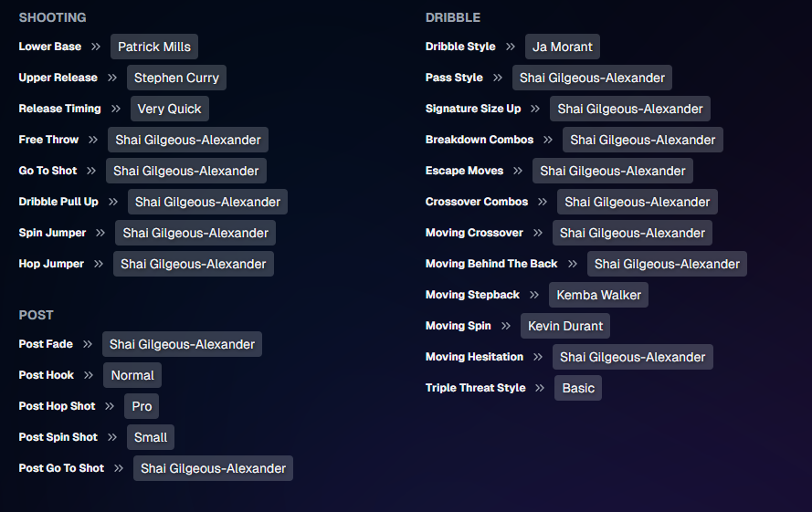Click the Post Spin Shot label
The image size is (812, 512).
click(x=58, y=437)
